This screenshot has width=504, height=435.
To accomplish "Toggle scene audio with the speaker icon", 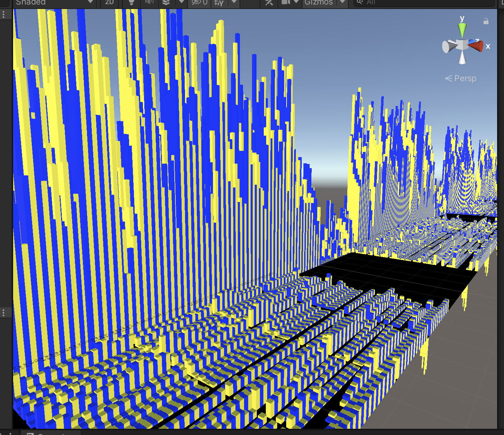I will [149, 2].
